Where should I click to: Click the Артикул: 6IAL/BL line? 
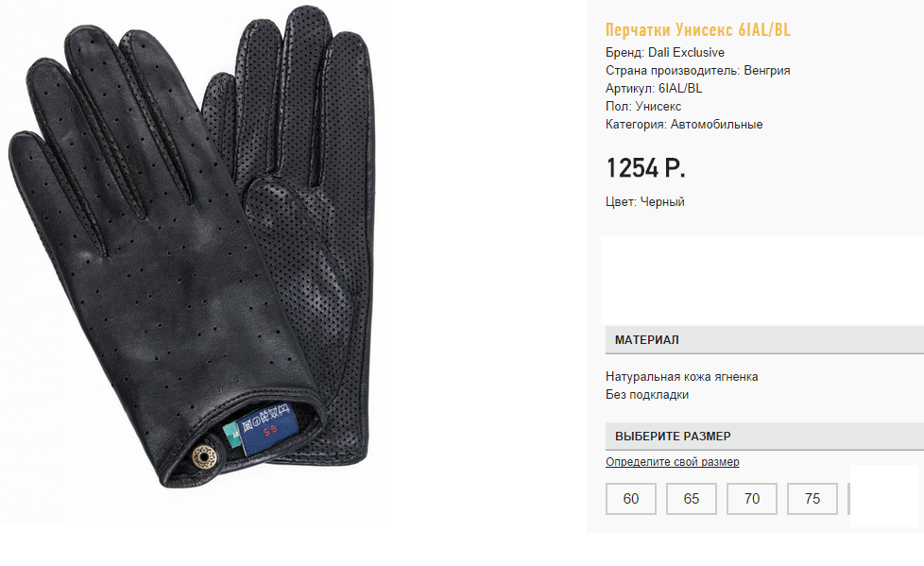(x=654, y=89)
